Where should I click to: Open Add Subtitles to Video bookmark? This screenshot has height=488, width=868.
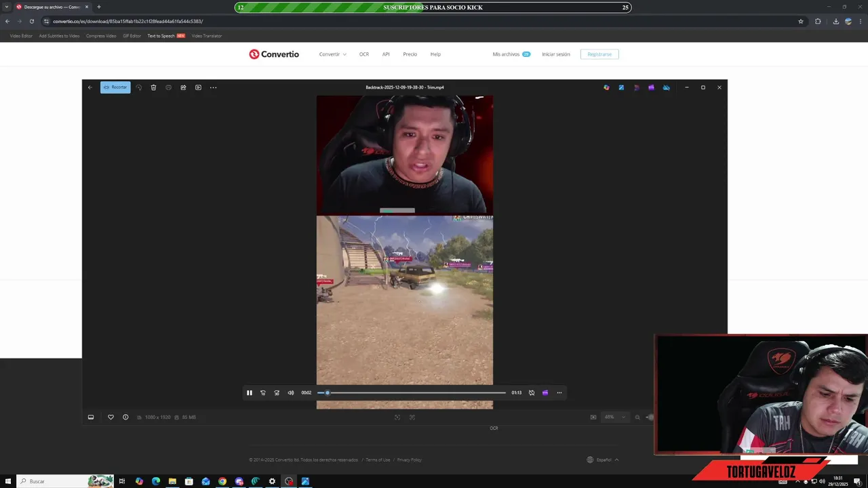tap(59, 36)
